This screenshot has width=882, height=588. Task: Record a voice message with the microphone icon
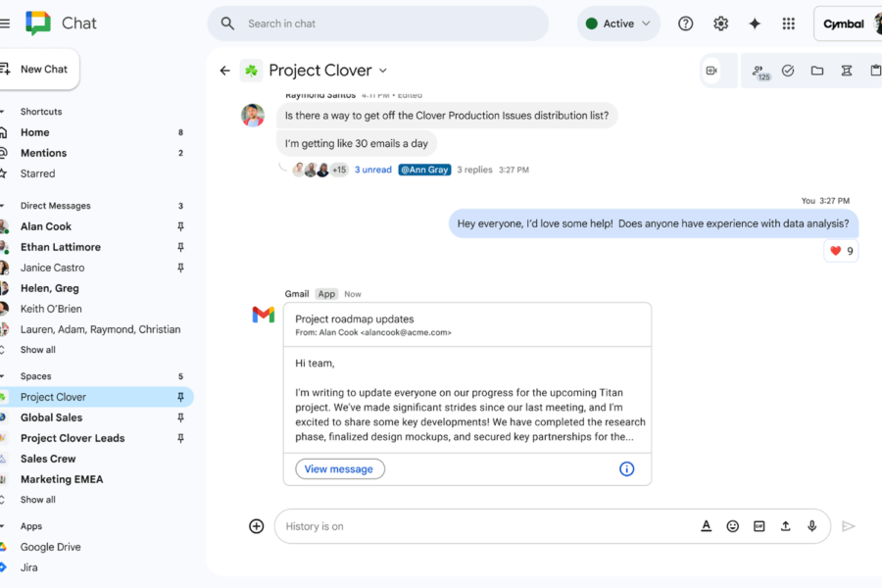811,526
